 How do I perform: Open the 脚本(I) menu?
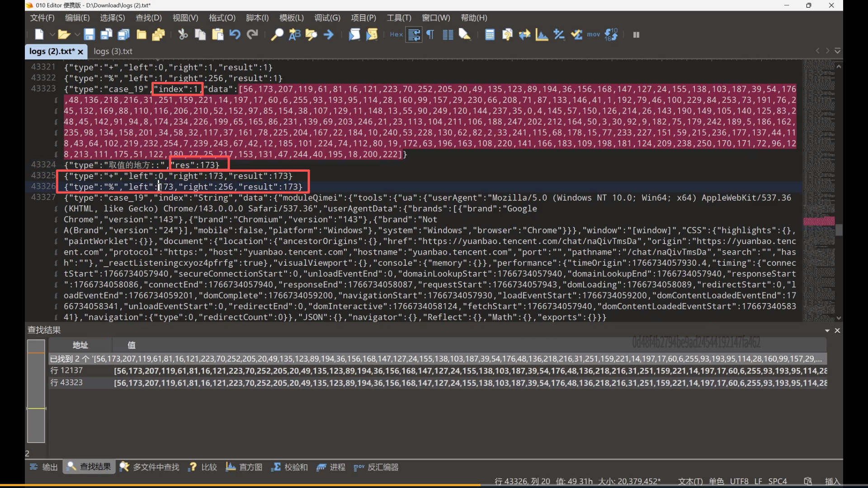coord(257,18)
